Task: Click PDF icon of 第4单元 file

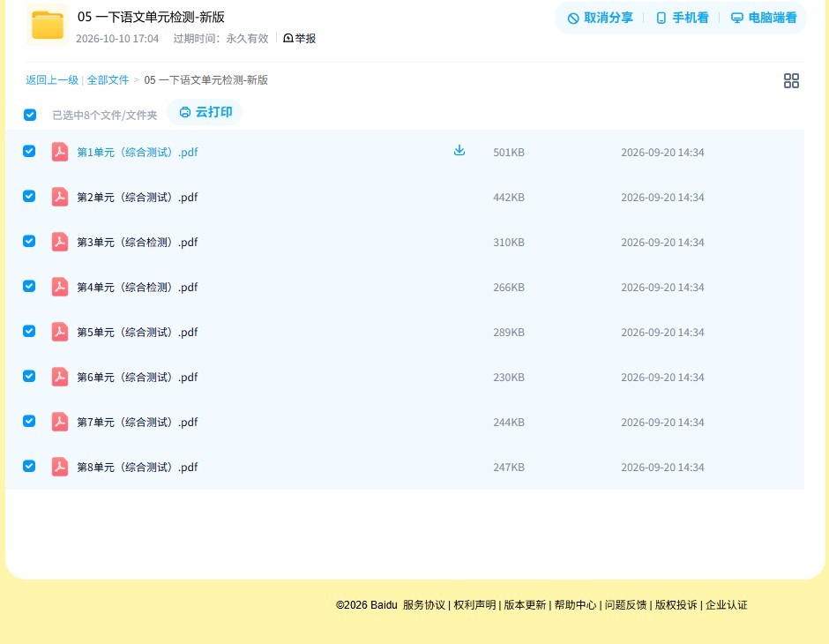Action: coord(60,287)
